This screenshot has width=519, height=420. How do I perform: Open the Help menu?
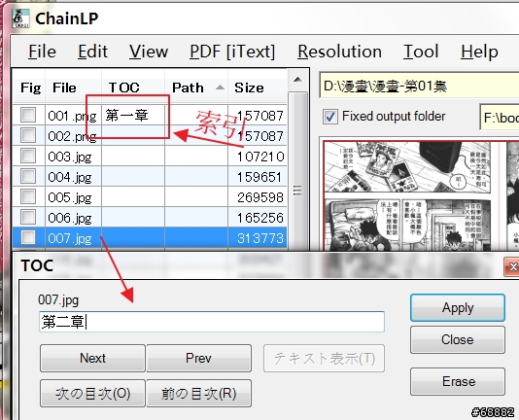click(x=479, y=52)
